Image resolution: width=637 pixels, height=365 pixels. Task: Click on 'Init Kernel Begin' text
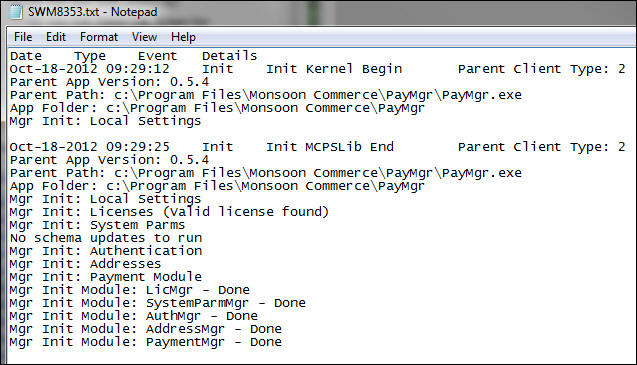click(x=334, y=69)
